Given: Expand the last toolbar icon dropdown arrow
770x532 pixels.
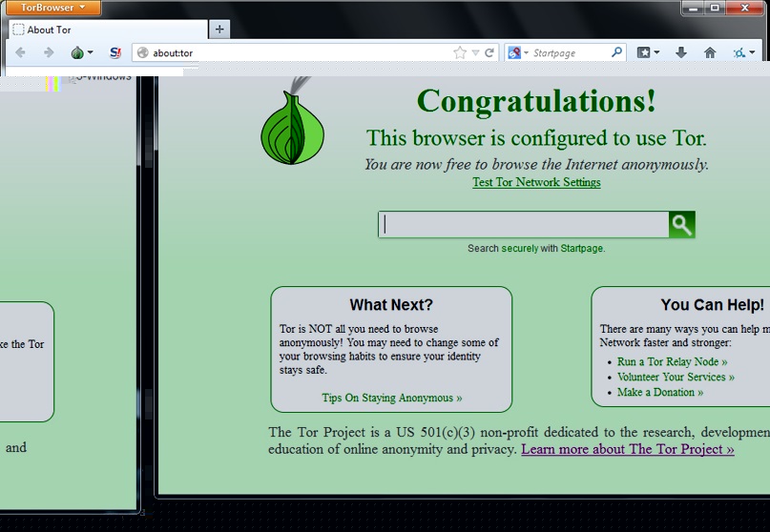Looking at the screenshot, I should click(x=752, y=52).
